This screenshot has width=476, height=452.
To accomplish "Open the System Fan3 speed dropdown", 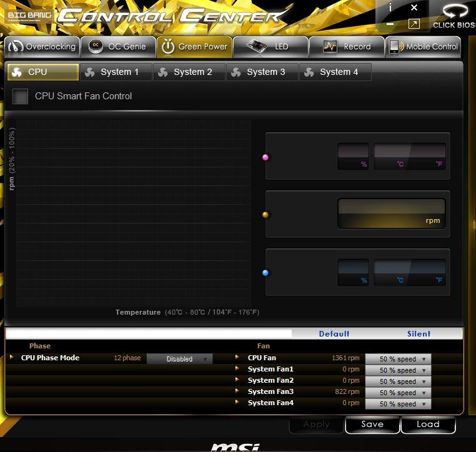I will tap(398, 393).
